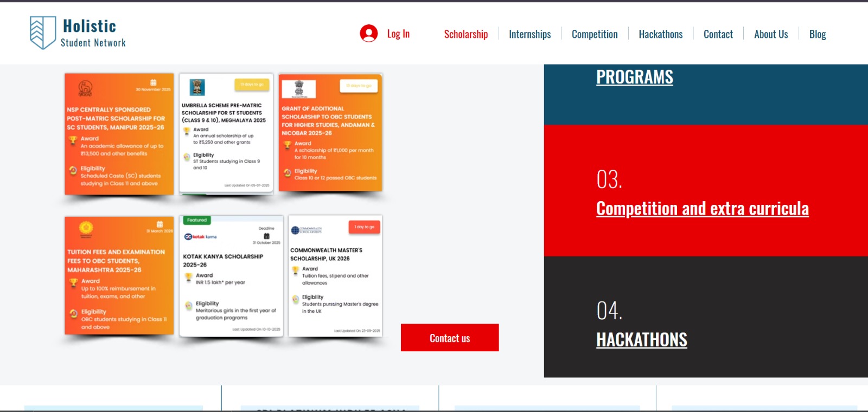
Task: Open the Scholarship menu item
Action: pos(465,34)
